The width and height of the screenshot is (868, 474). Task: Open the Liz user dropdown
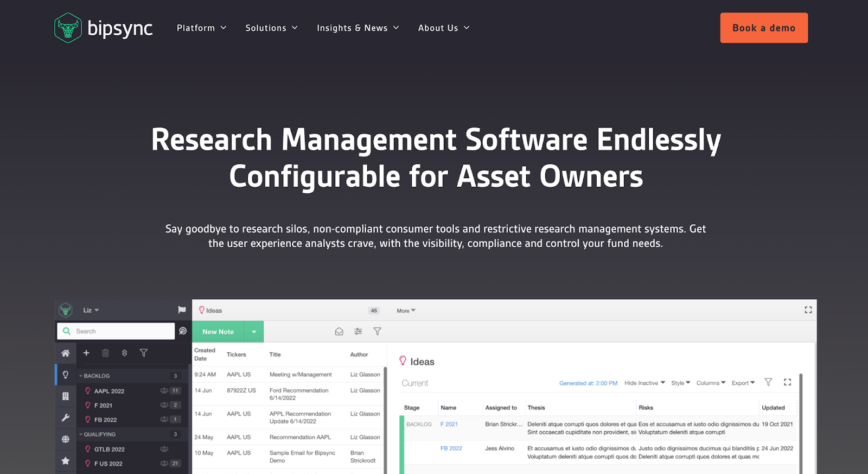[x=91, y=310]
